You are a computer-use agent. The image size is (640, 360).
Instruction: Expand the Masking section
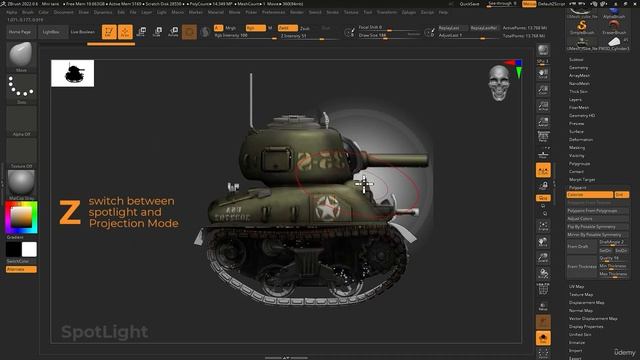(577, 148)
